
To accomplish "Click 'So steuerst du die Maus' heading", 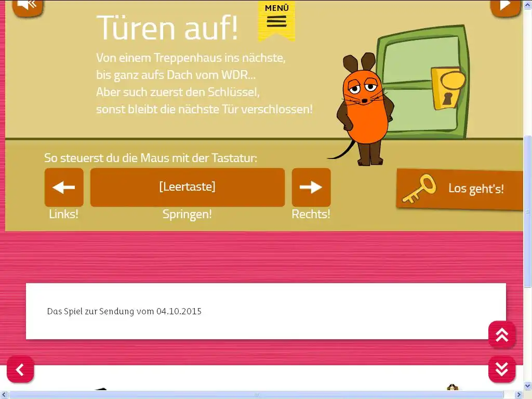I will 151,158.
